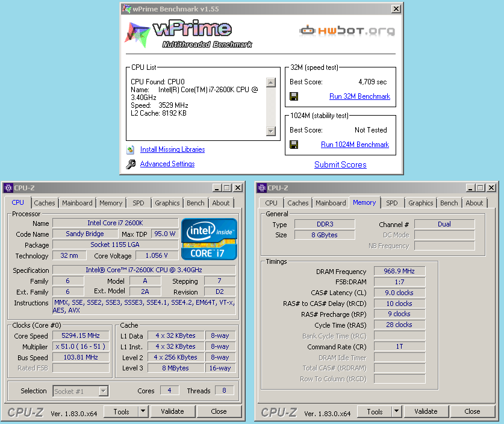Image resolution: width=504 pixels, height=424 pixels.
Task: Click down arrow in CPU List scrollbar
Action: [x=271, y=131]
